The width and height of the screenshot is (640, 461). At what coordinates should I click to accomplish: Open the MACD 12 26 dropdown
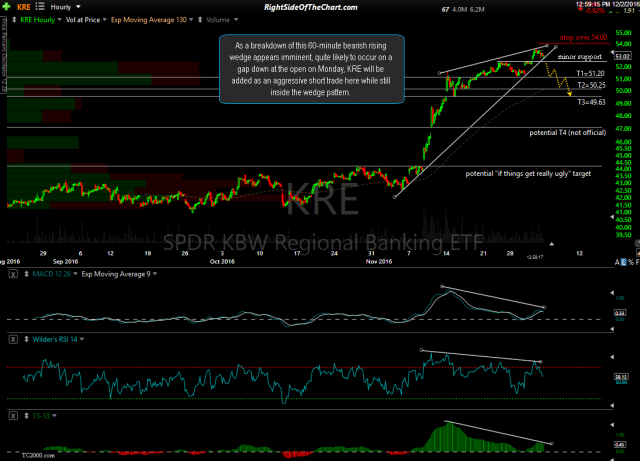[x=75, y=274]
